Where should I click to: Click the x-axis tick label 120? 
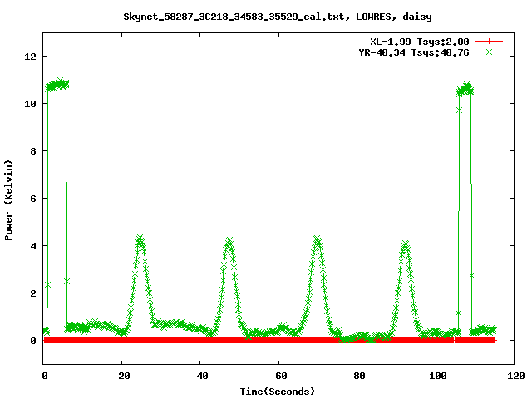516,376
